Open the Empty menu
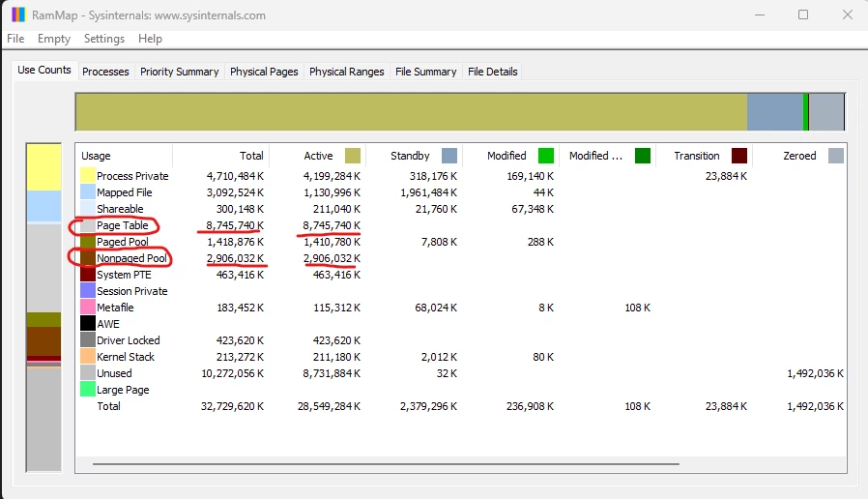This screenshot has width=868, height=499. (54, 39)
